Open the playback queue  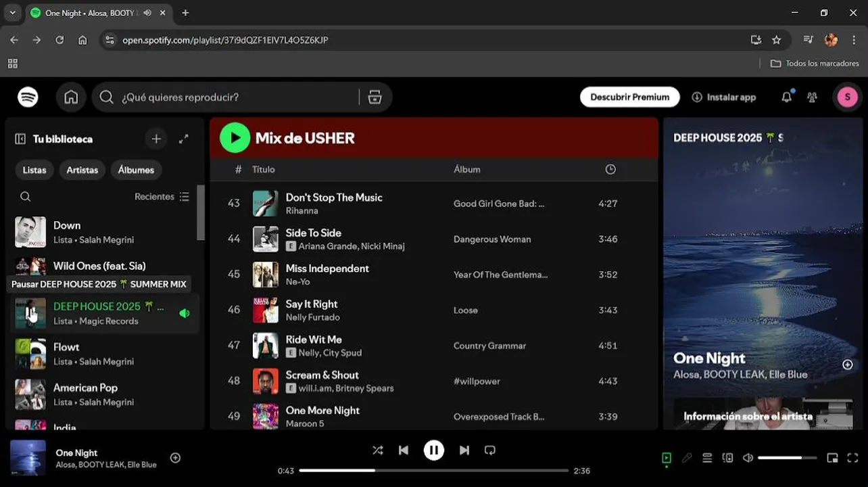707,458
